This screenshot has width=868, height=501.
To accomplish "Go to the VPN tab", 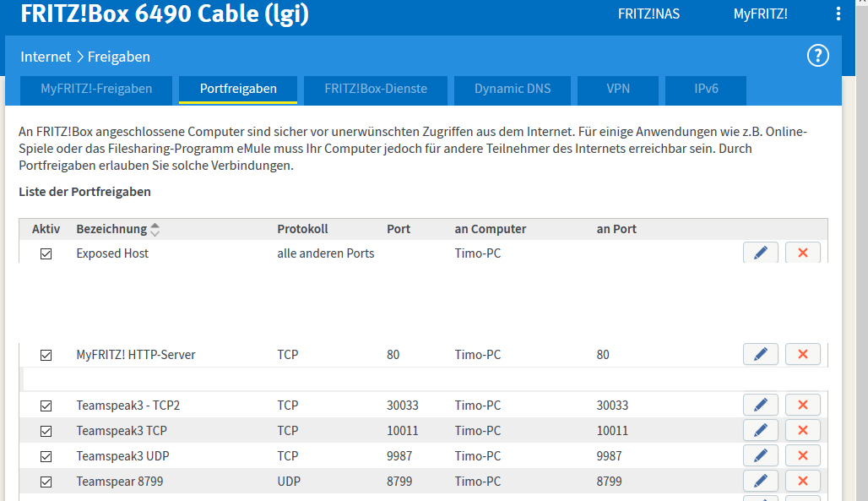I will click(x=618, y=89).
